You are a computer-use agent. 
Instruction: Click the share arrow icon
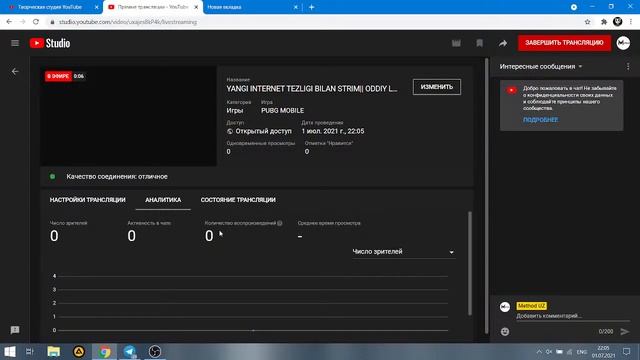pos(503,43)
